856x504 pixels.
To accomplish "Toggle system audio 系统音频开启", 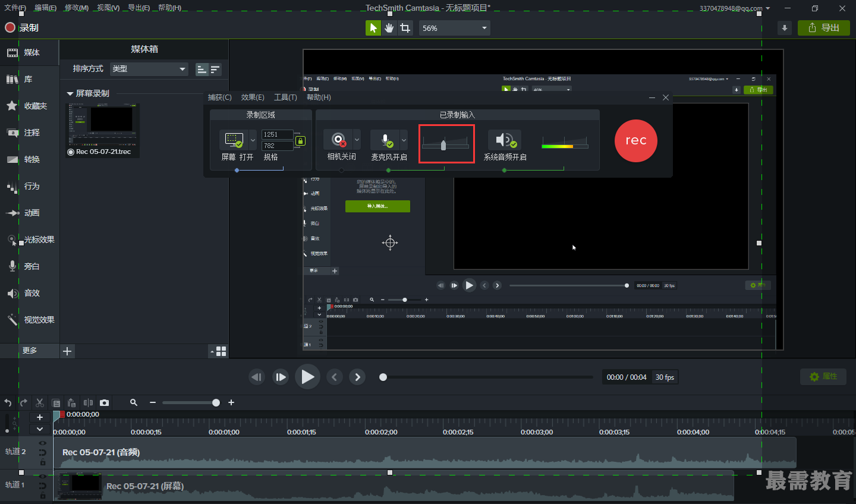I will pos(504,140).
